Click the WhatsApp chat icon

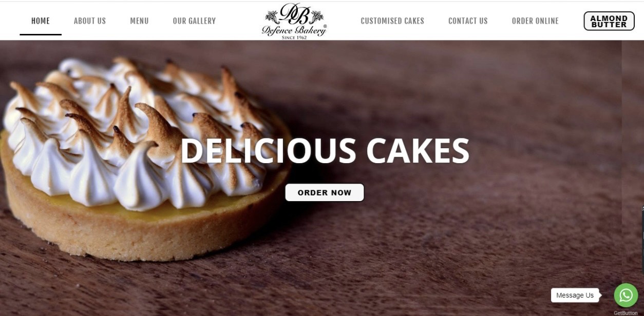coord(626,295)
